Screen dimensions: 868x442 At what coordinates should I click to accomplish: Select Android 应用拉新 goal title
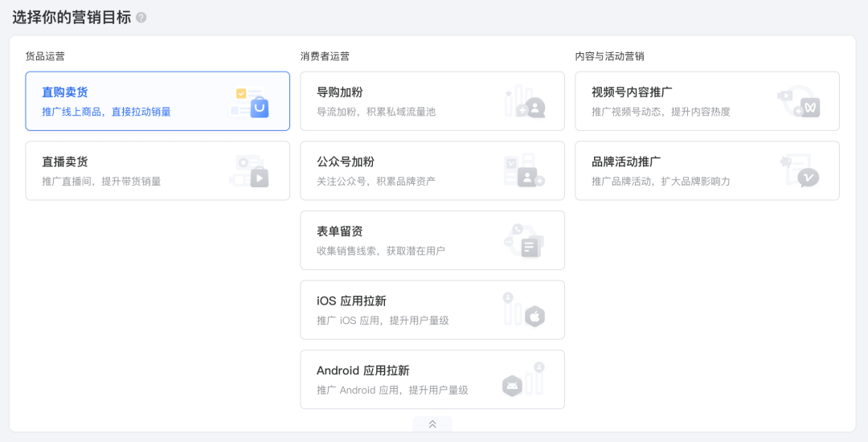click(x=363, y=370)
